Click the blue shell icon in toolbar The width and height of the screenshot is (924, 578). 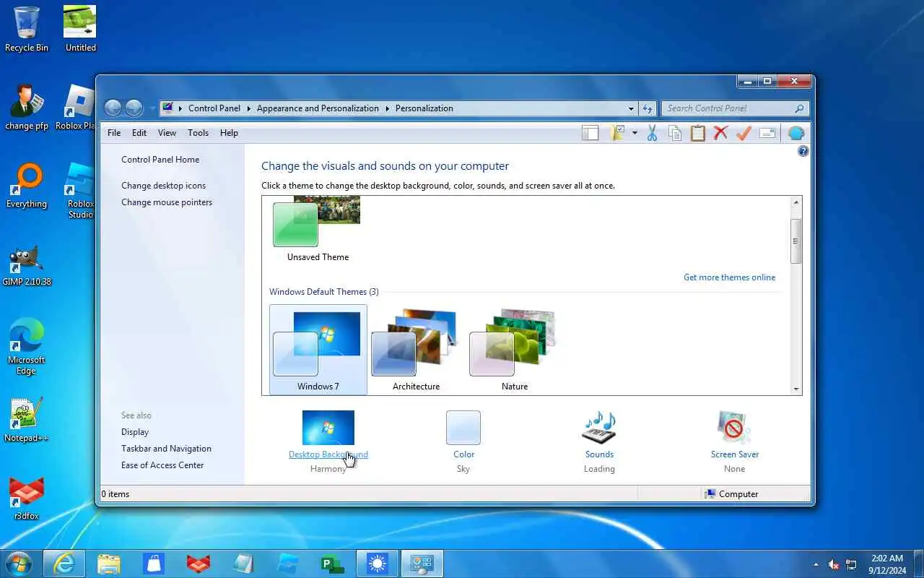pos(796,133)
